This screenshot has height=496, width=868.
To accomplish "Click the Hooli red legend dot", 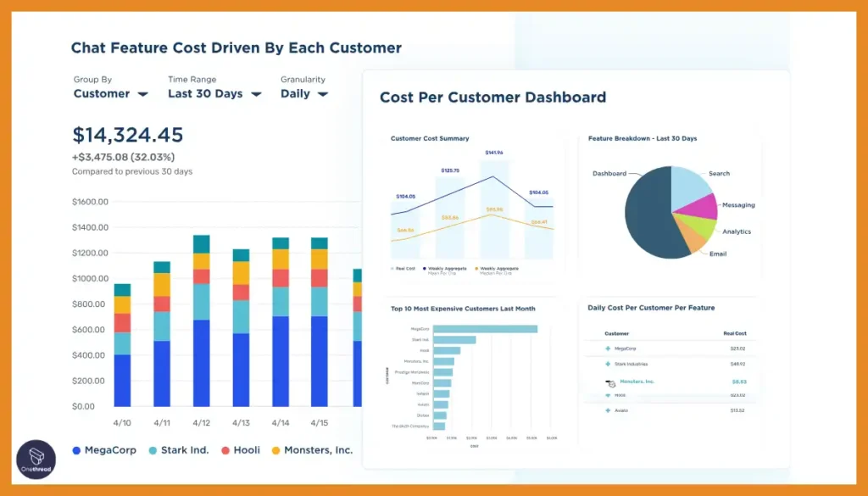I will [x=225, y=450].
